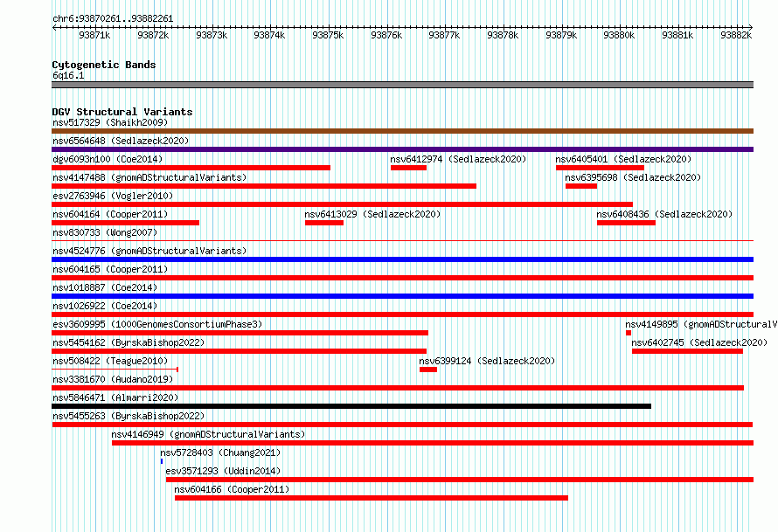Click the DGV Structural Variants track title

(x=122, y=112)
